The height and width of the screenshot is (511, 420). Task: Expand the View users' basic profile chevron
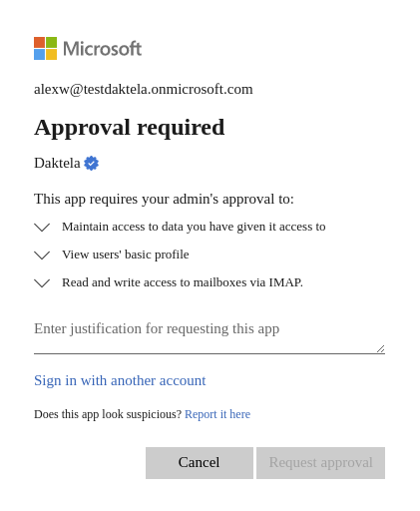42,255
